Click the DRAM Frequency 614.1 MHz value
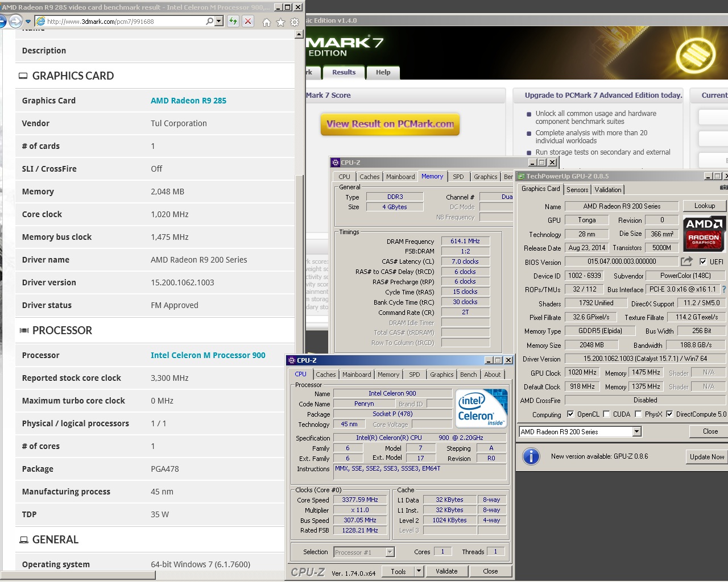 [x=465, y=241]
